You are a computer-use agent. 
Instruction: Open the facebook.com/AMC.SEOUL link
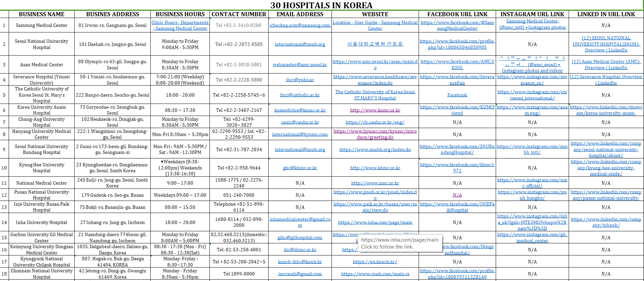pos(457,65)
